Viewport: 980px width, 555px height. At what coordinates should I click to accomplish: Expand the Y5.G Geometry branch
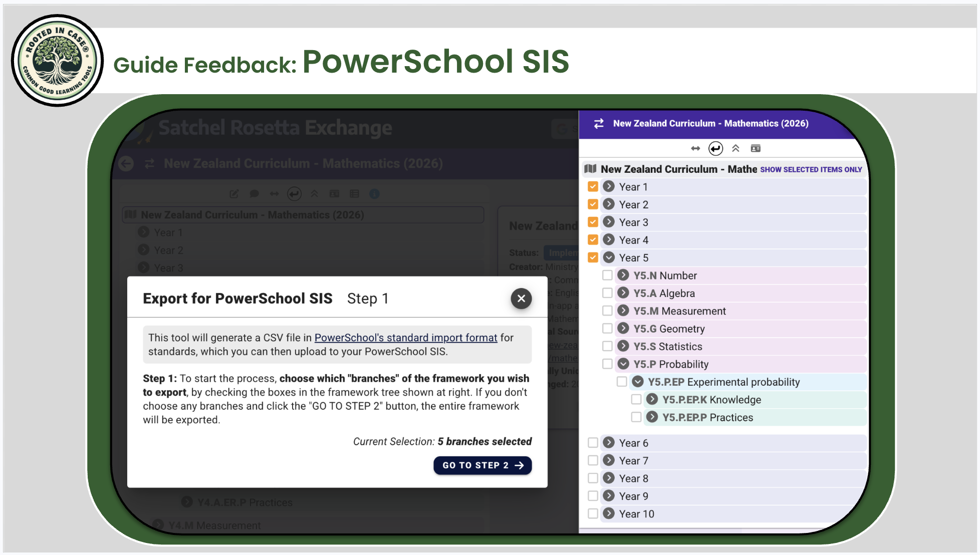tap(623, 329)
